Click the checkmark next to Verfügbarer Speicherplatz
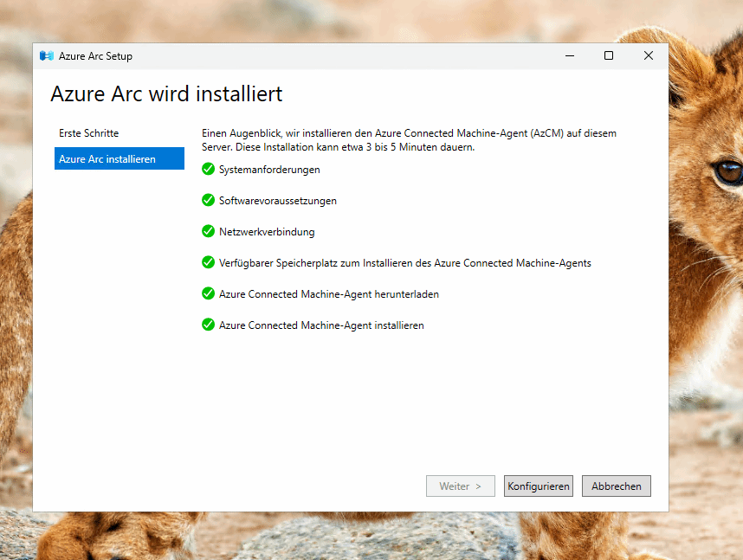The width and height of the screenshot is (743, 560). tap(208, 262)
